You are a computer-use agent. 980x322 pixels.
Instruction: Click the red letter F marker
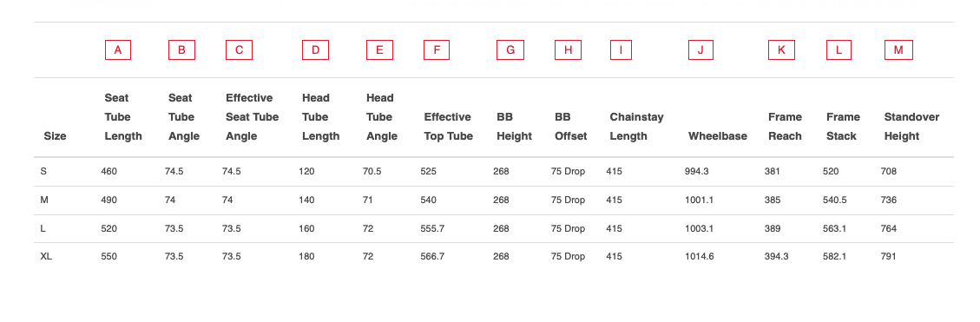[437, 50]
